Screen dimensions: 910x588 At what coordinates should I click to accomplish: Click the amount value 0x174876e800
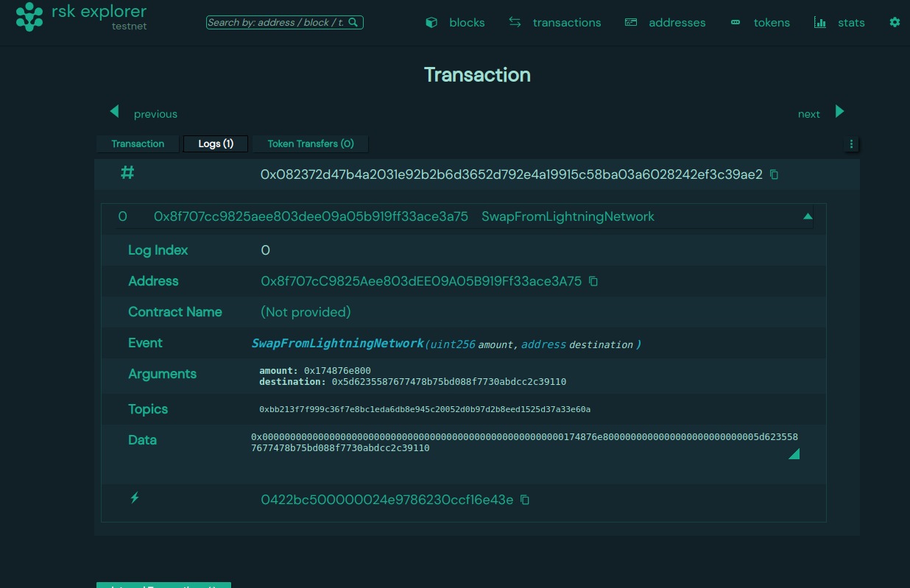tap(337, 371)
